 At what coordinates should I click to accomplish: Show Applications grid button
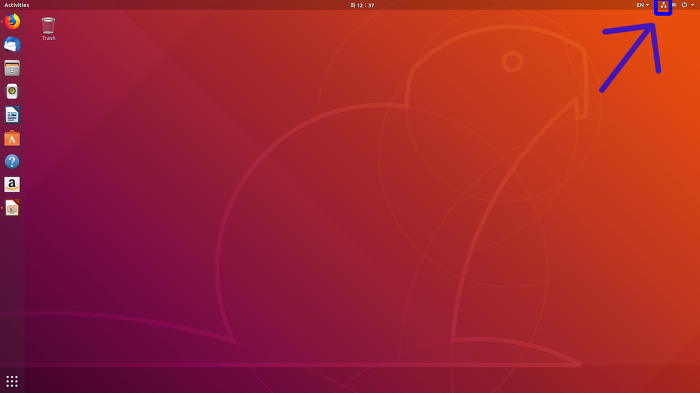point(12,381)
